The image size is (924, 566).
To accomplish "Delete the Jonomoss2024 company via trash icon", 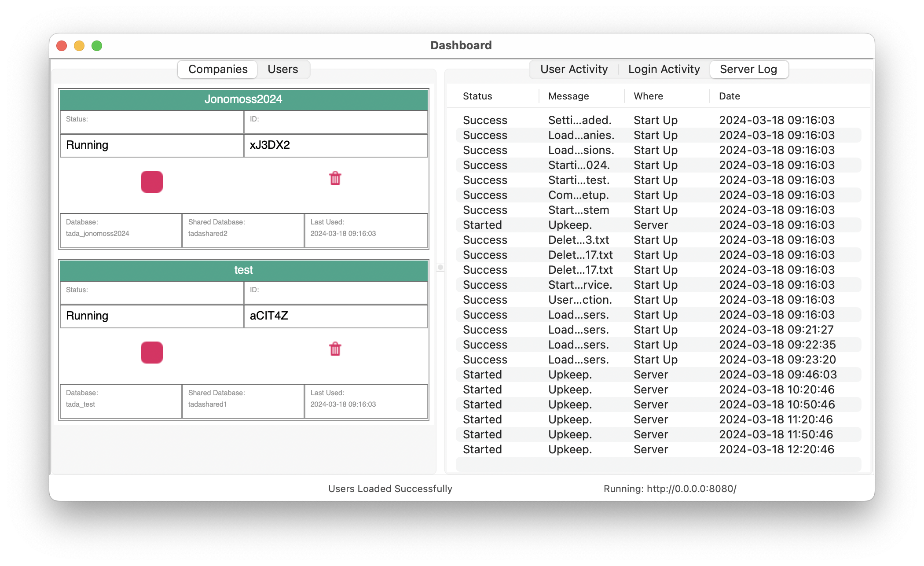I will click(x=335, y=178).
